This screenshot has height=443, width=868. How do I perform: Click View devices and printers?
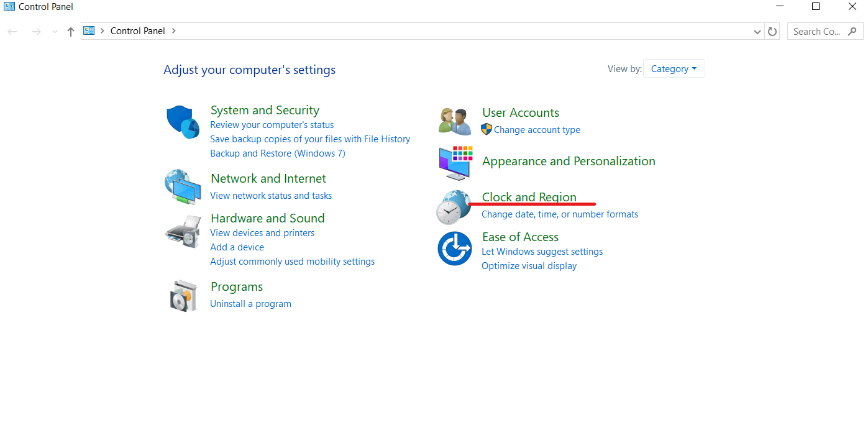click(262, 233)
